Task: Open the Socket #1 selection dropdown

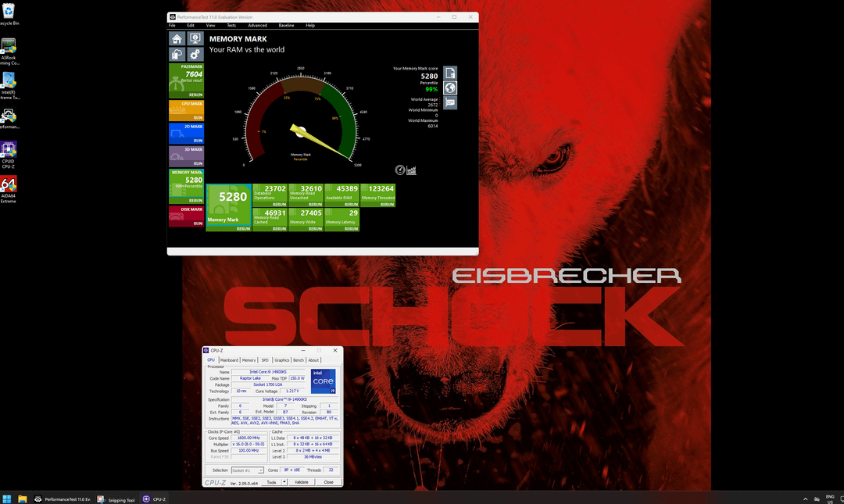Action: [248, 470]
